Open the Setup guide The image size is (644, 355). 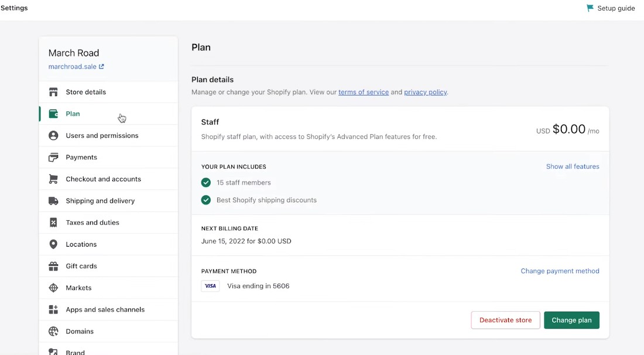pyautogui.click(x=611, y=8)
